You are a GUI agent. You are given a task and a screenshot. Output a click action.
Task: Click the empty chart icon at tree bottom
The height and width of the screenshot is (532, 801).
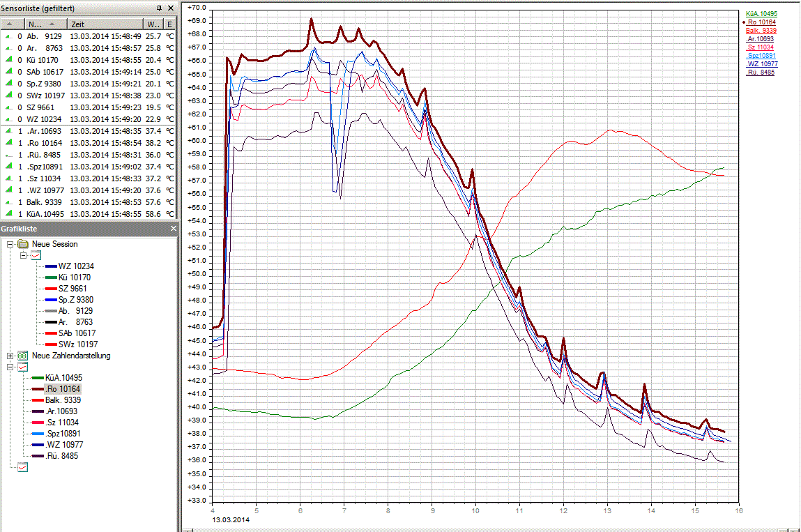[23, 468]
